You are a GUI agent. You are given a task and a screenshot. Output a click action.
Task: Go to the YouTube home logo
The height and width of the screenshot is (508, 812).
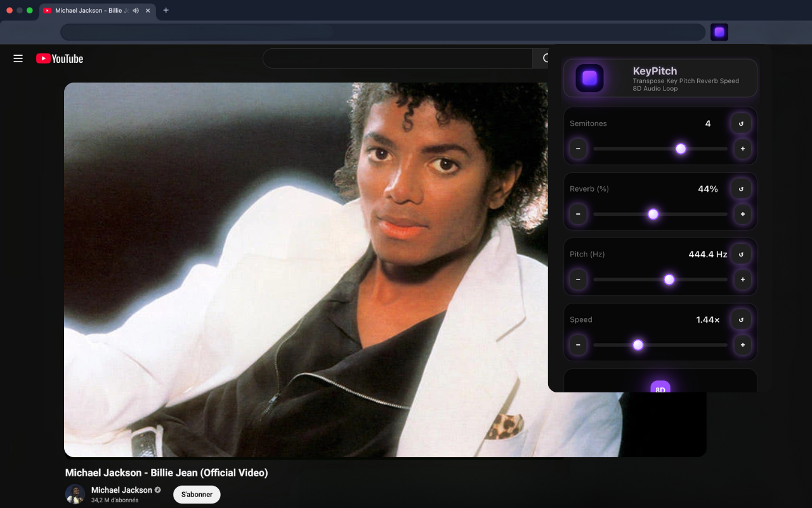60,58
